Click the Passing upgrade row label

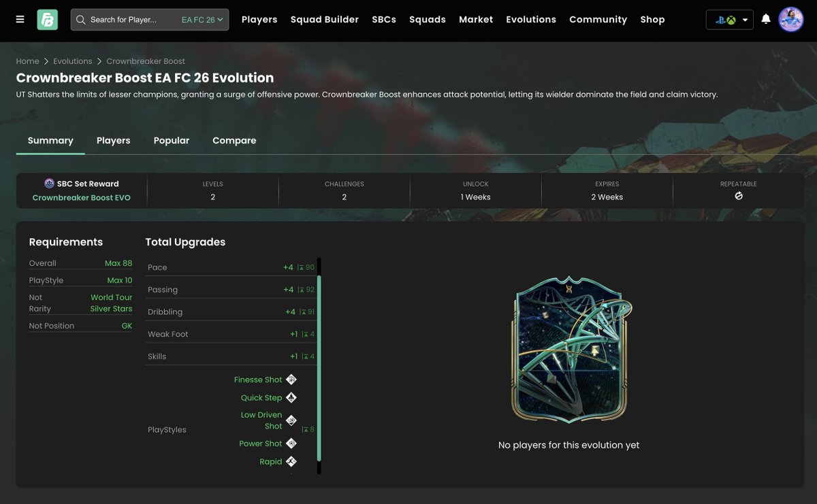(163, 290)
